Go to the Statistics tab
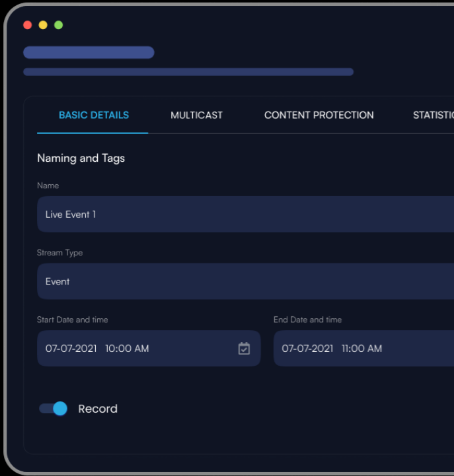This screenshot has height=476, width=454. pos(433,115)
